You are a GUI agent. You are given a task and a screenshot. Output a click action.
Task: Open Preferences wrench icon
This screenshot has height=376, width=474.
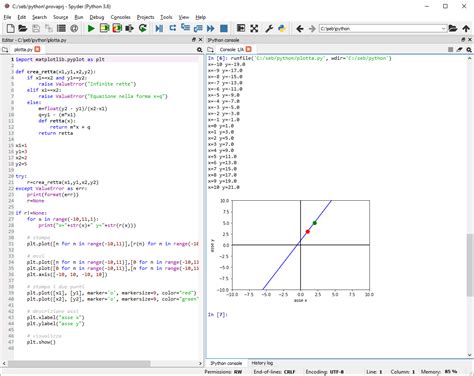(269, 28)
